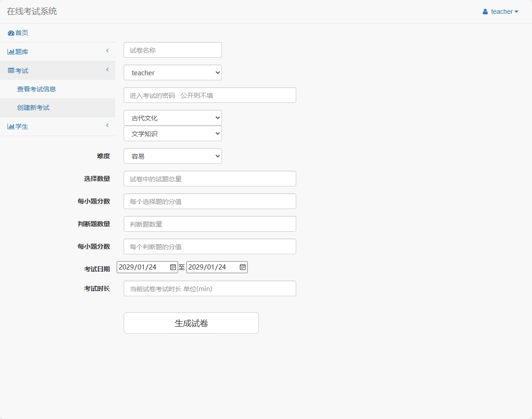Click the 考试时长 duration input field
Image resolution: width=532 pixels, height=419 pixels.
tap(209, 288)
